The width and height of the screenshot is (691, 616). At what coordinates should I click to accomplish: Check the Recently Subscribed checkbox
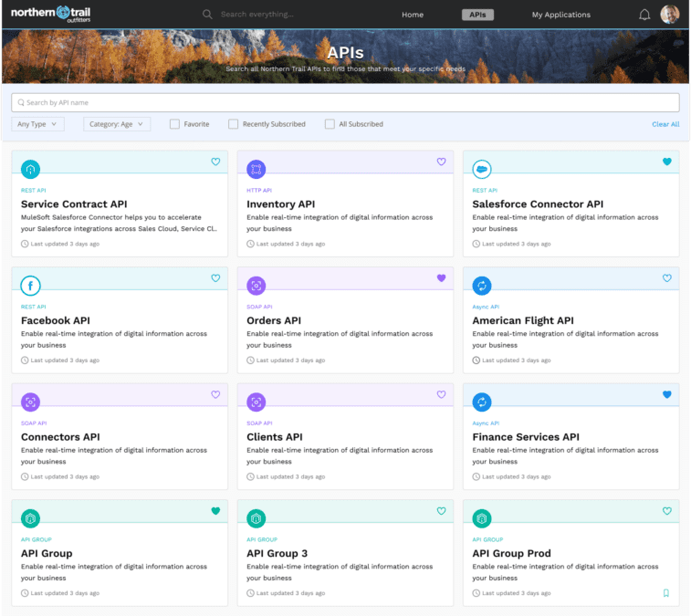coord(233,124)
